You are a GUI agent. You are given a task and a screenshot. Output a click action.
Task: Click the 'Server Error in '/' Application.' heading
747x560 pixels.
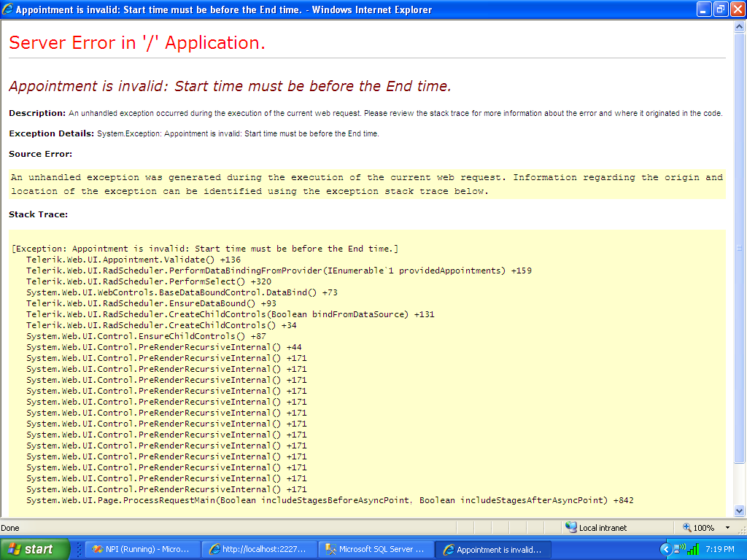tap(136, 43)
